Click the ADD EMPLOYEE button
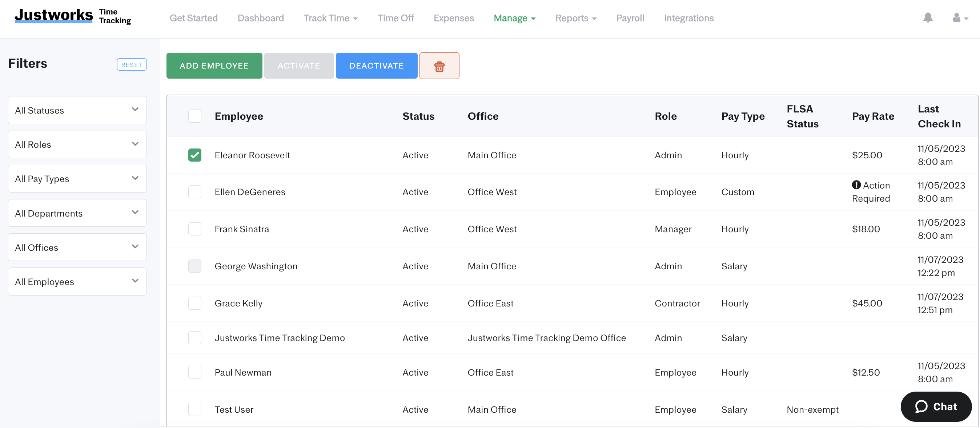The width and height of the screenshot is (980, 428). click(x=214, y=66)
